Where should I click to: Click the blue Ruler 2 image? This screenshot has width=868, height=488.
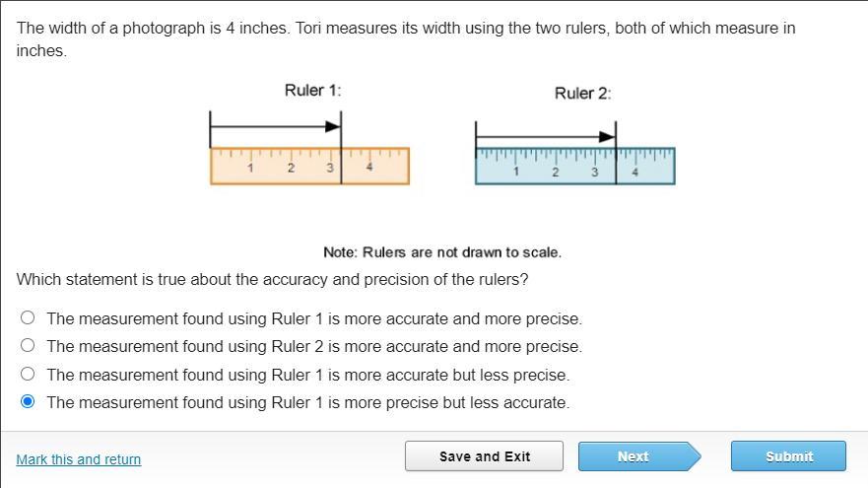pyautogui.click(x=575, y=166)
